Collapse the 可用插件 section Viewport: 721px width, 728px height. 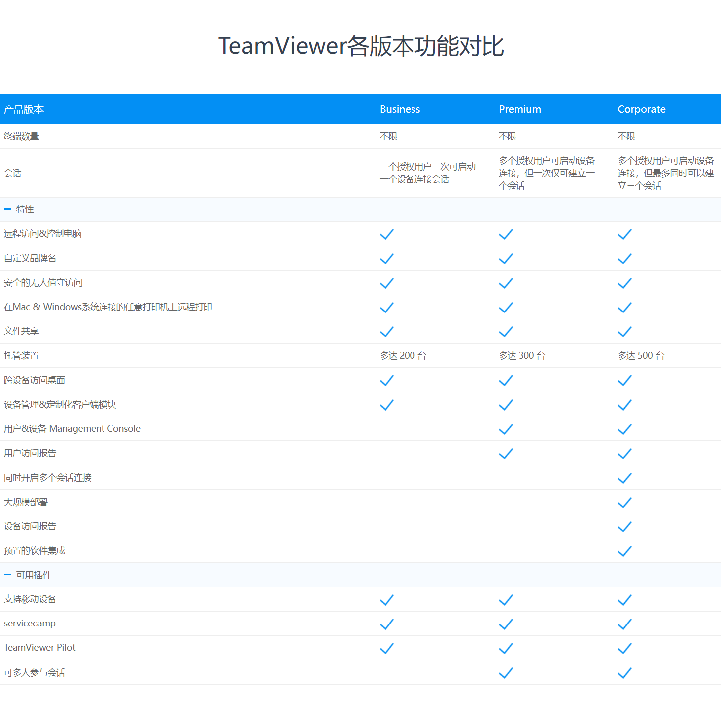(8, 575)
